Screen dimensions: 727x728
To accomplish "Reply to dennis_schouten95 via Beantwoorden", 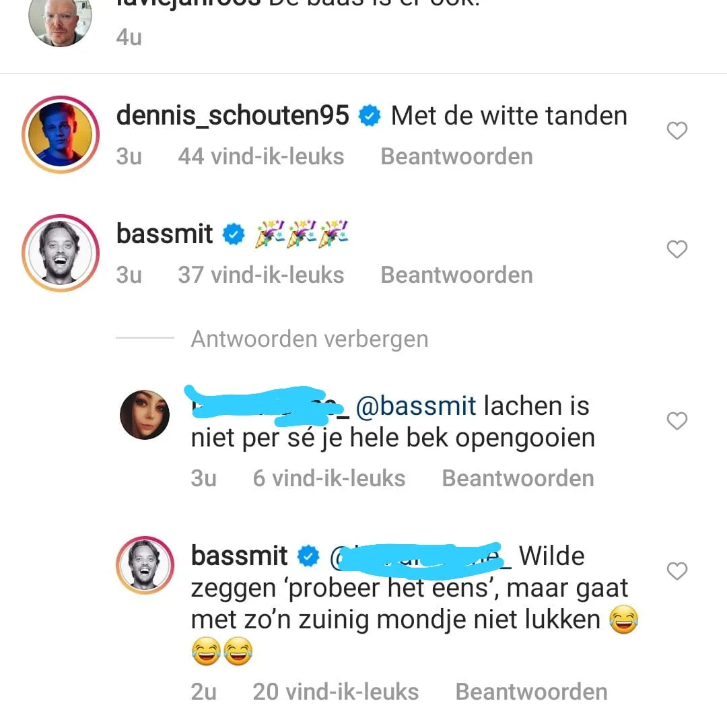I will (x=456, y=156).
